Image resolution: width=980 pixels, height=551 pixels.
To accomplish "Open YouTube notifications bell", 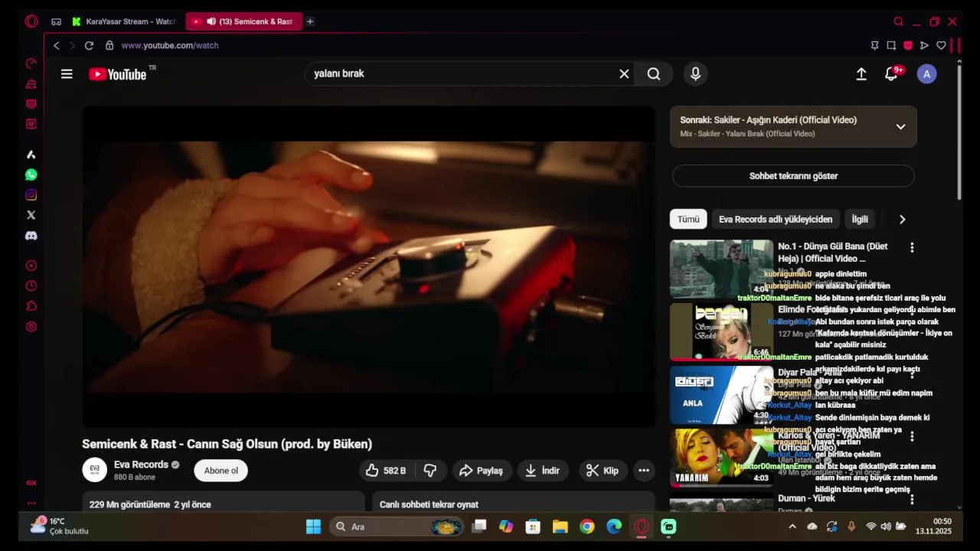I will coord(891,74).
